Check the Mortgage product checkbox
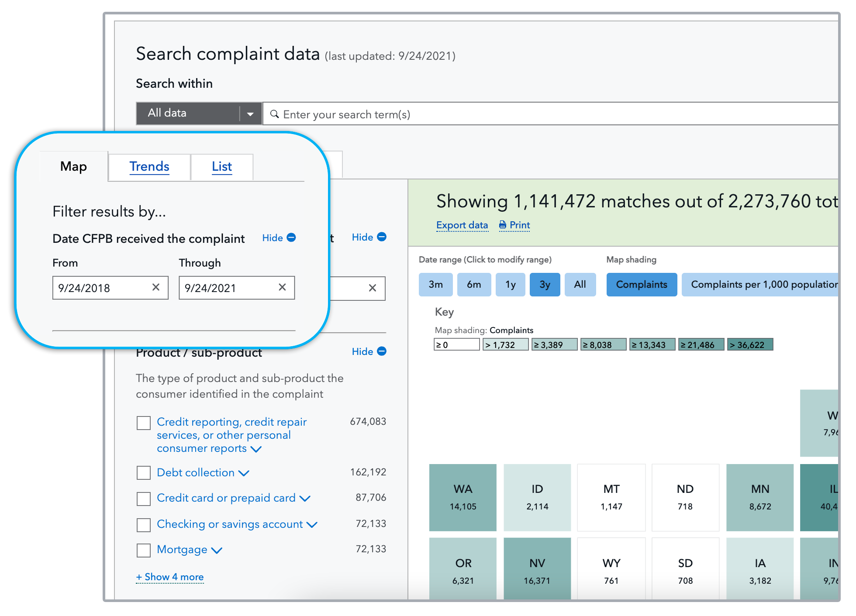Viewport: 856px width, 616px height. point(143,551)
